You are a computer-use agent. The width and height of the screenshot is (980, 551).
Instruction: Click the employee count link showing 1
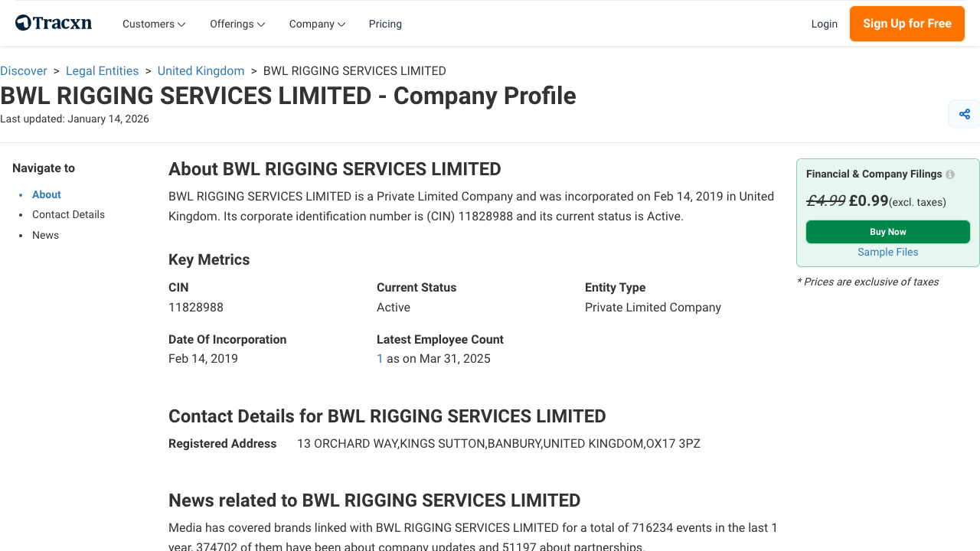click(x=380, y=358)
